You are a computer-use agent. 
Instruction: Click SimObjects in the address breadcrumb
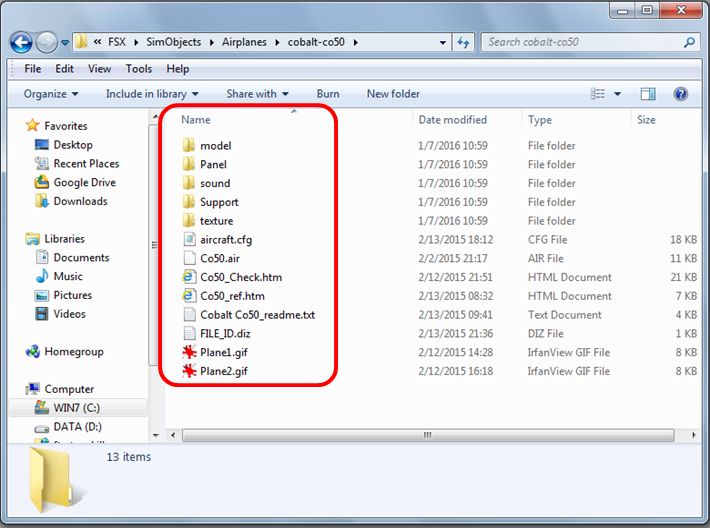click(173, 42)
